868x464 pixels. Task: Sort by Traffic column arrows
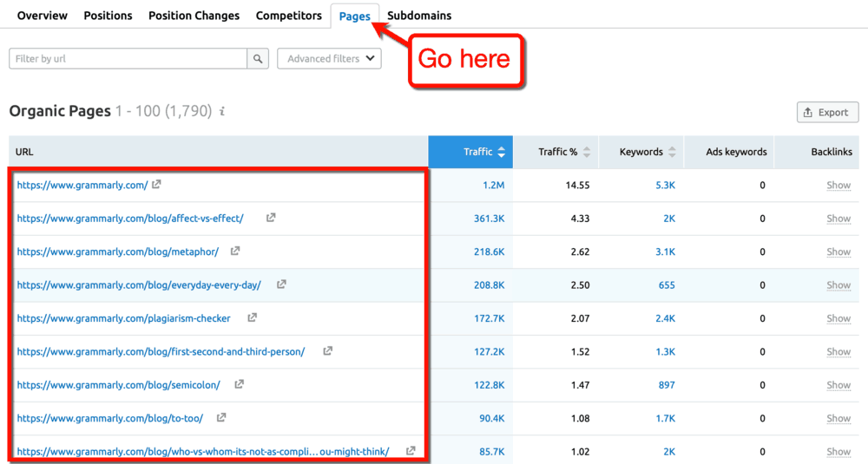pyautogui.click(x=501, y=152)
